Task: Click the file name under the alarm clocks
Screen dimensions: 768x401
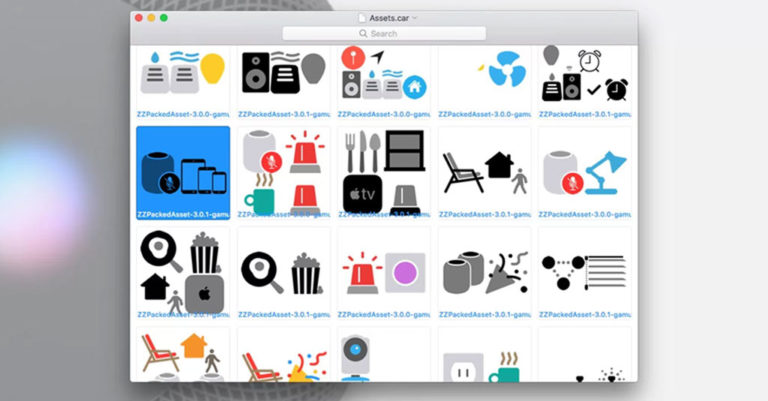Action: (x=585, y=115)
